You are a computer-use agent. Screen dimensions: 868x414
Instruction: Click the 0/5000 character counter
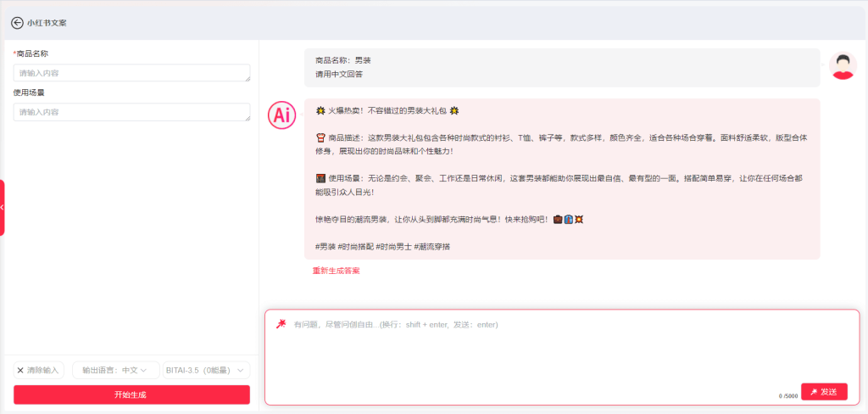click(x=788, y=395)
